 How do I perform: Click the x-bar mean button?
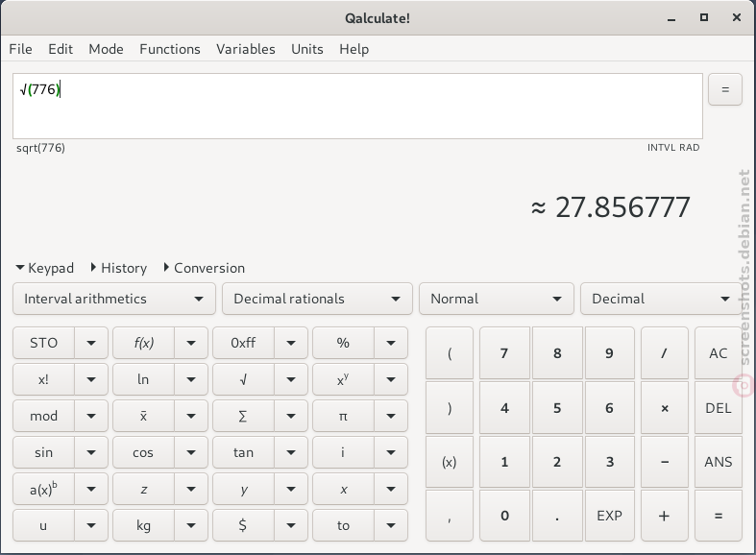tap(143, 417)
